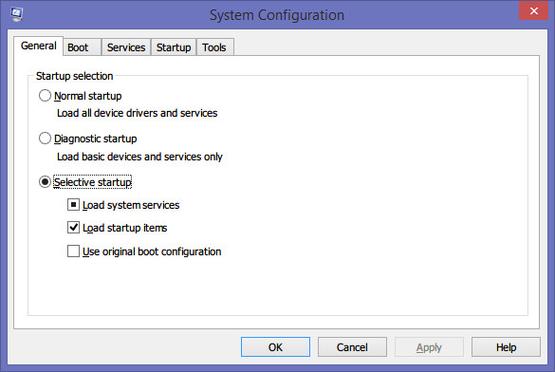Click the System Configuration title text
This screenshot has width=555, height=372.
[x=277, y=15]
